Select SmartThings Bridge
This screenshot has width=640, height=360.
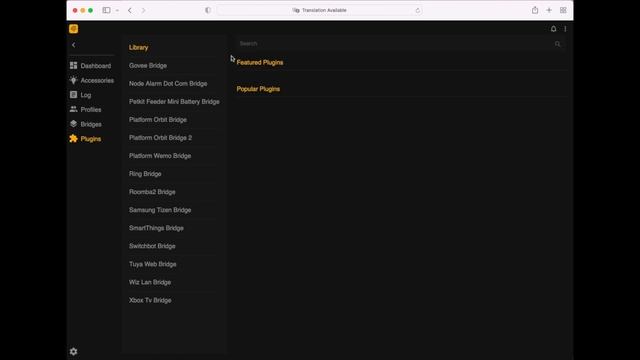[156, 228]
